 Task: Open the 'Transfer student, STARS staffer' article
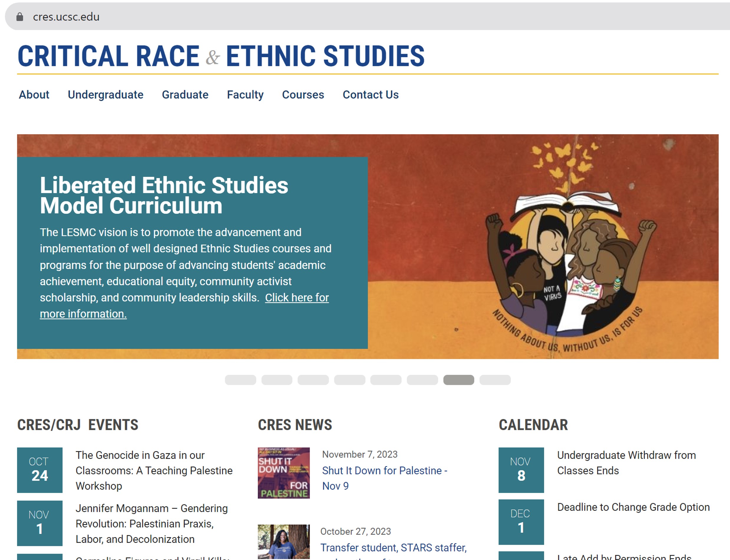[x=394, y=548]
